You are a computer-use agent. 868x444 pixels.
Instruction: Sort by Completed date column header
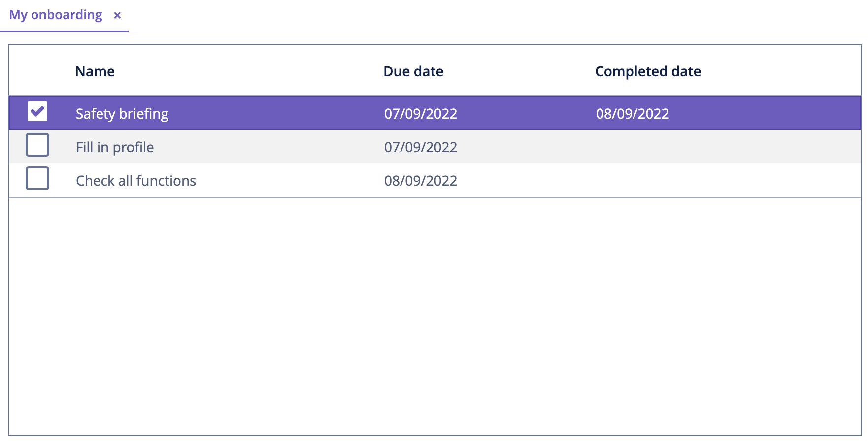click(x=648, y=71)
